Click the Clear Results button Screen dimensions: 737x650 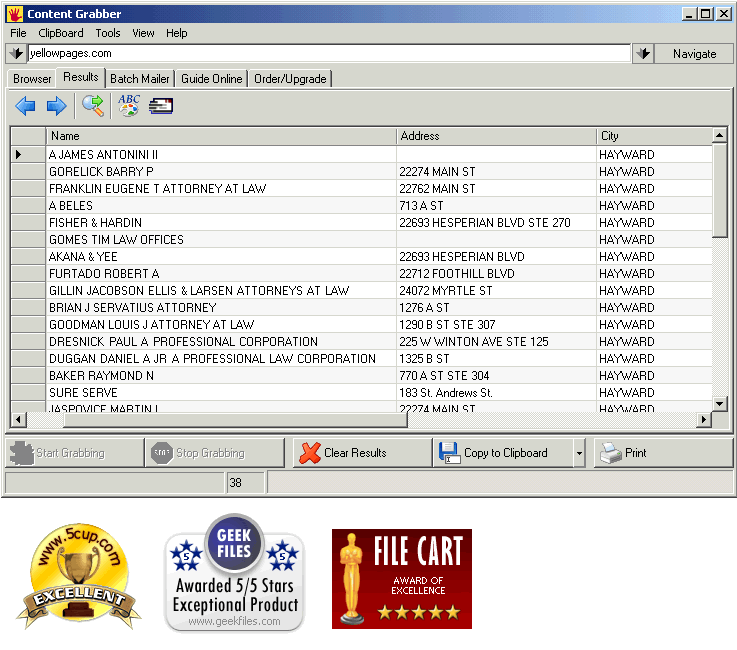click(x=361, y=453)
